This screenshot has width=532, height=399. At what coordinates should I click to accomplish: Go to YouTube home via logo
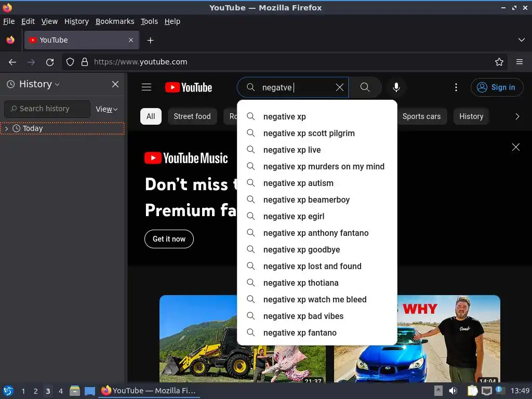188,87
